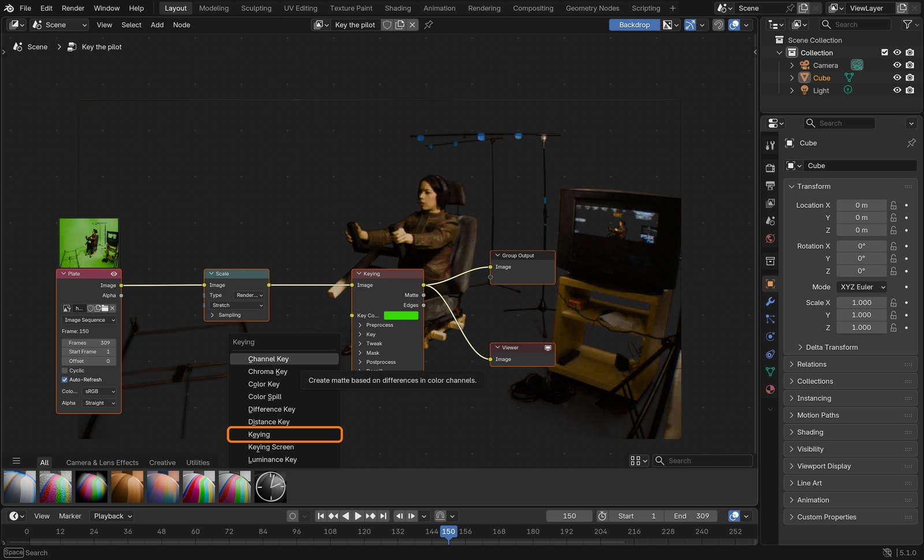Viewport: 924px width, 560px height.
Task: Click the green Key Color swatch
Action: (x=401, y=316)
